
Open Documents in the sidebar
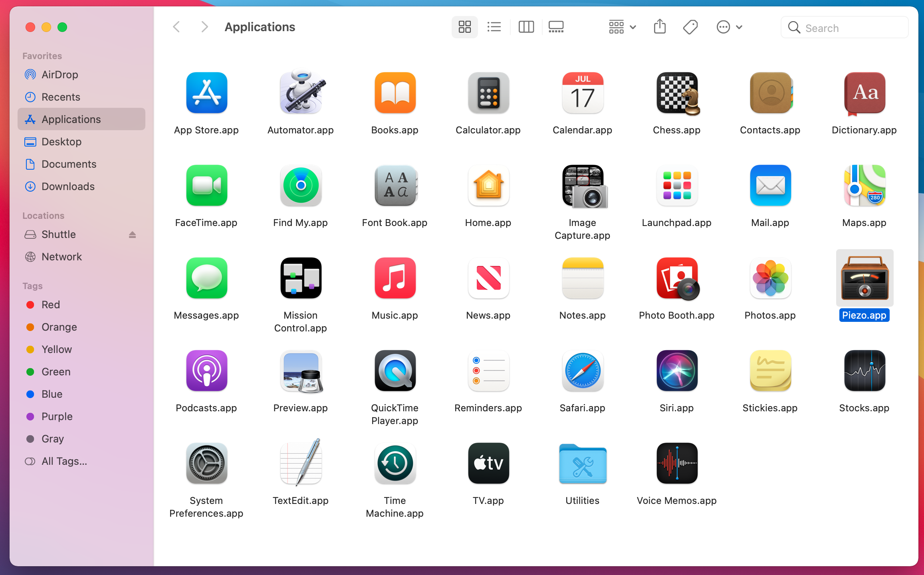(81, 164)
